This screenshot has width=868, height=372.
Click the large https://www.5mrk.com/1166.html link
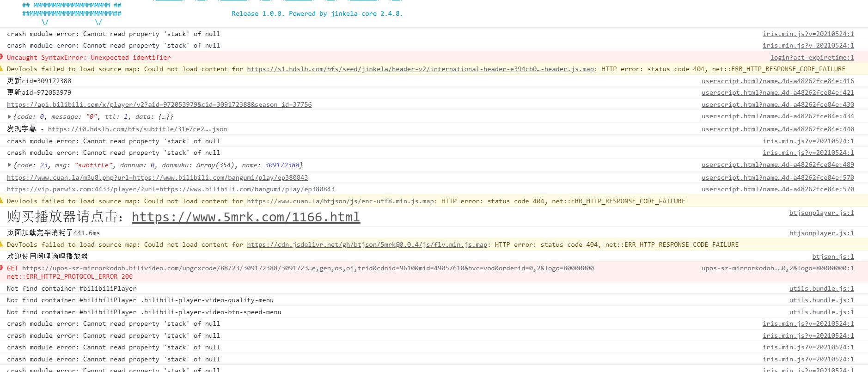245,217
